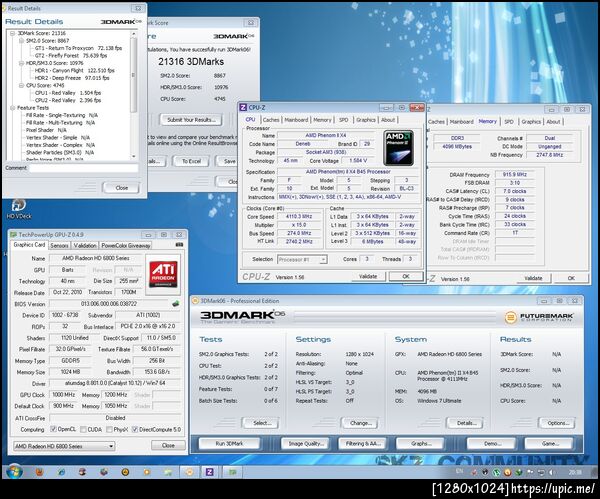Click the taskbar clock
Screen dimensions: 600x499
coord(575,472)
